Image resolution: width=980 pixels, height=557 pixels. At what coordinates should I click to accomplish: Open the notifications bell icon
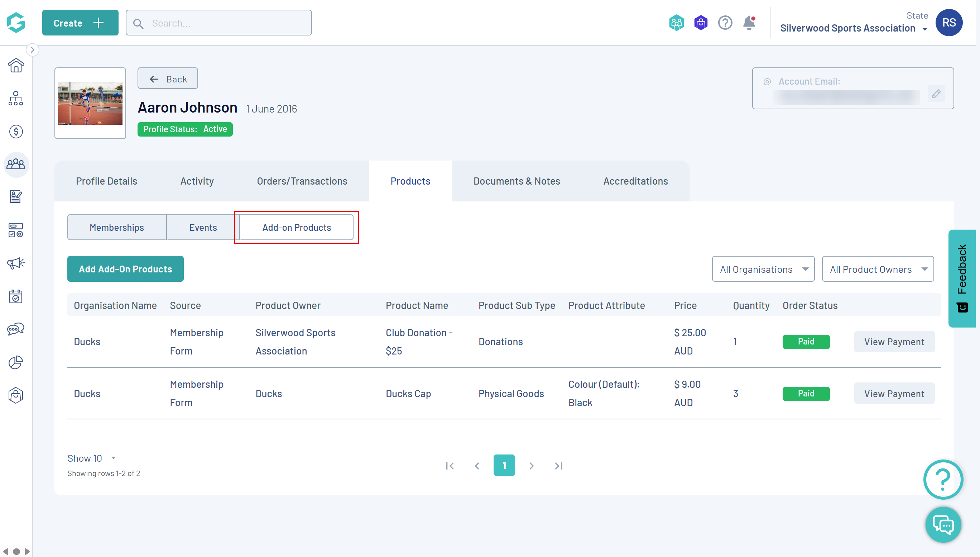pos(749,23)
